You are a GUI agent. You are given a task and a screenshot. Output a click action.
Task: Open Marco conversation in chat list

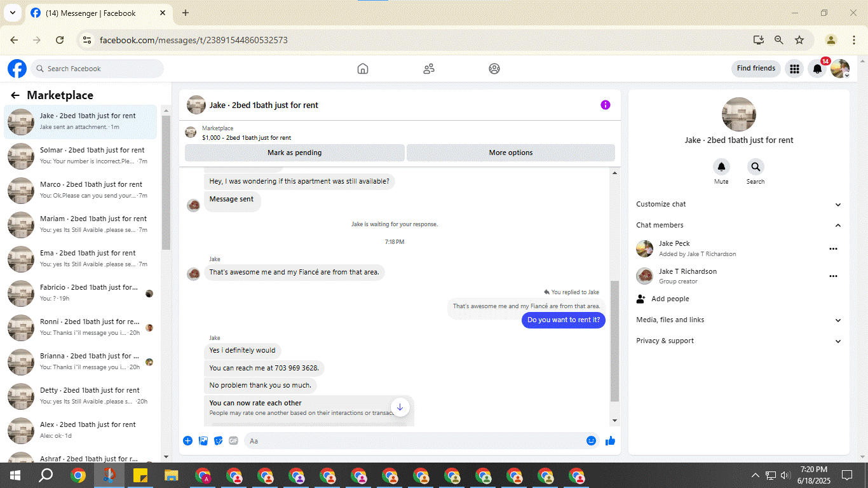tap(81, 189)
